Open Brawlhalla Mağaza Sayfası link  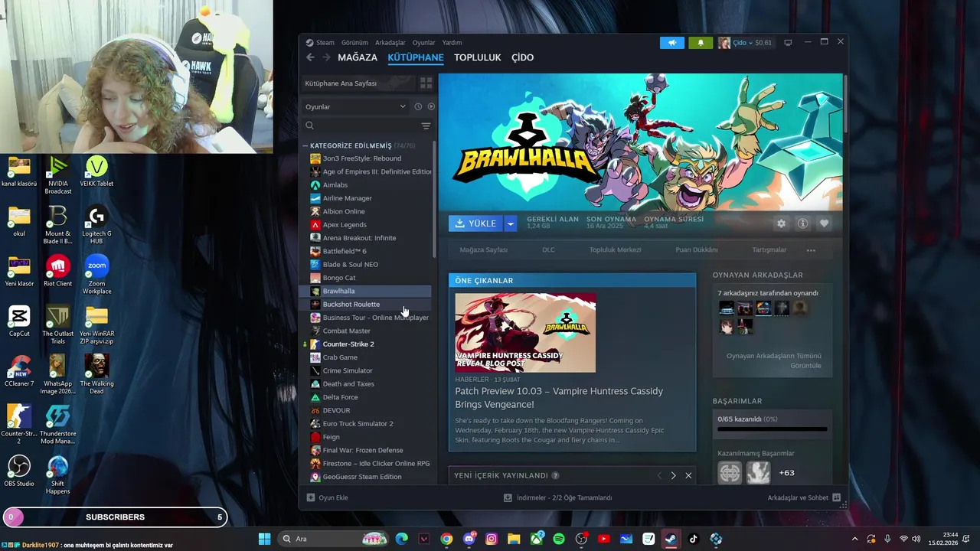(x=483, y=250)
